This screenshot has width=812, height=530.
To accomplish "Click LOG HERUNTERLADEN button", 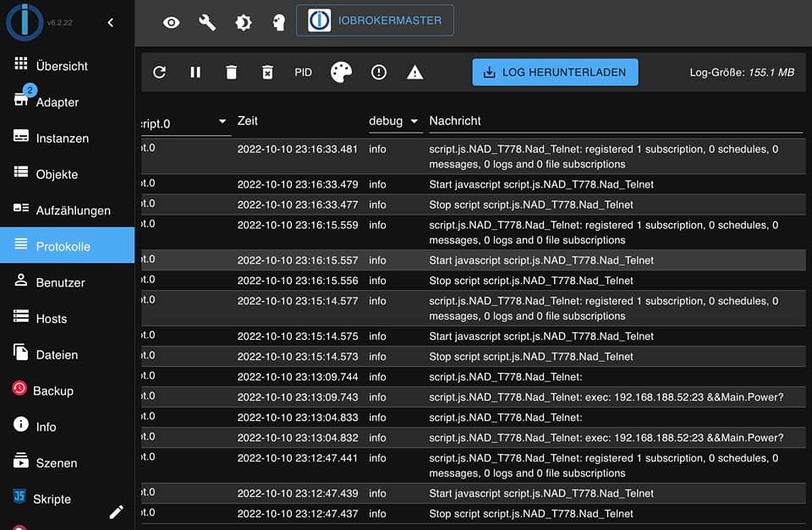I will (555, 73).
